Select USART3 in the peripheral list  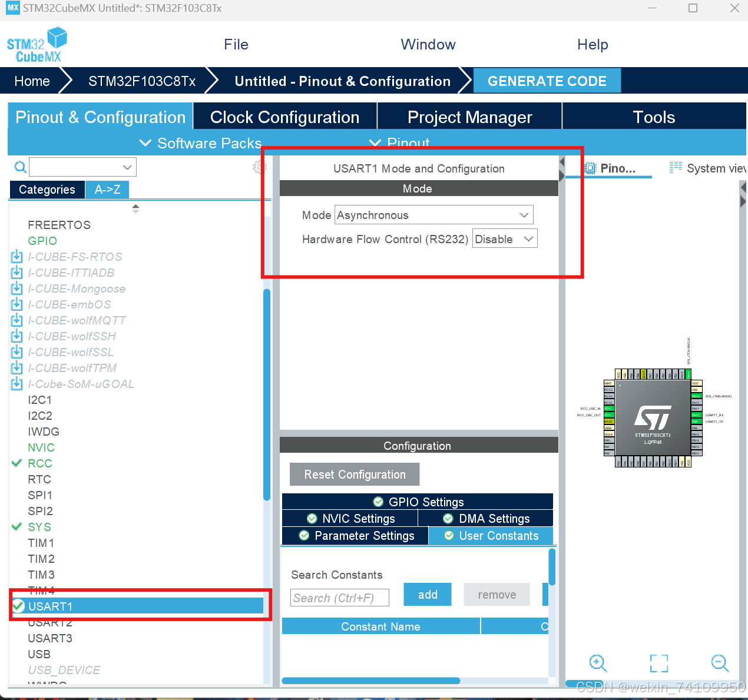(50, 638)
